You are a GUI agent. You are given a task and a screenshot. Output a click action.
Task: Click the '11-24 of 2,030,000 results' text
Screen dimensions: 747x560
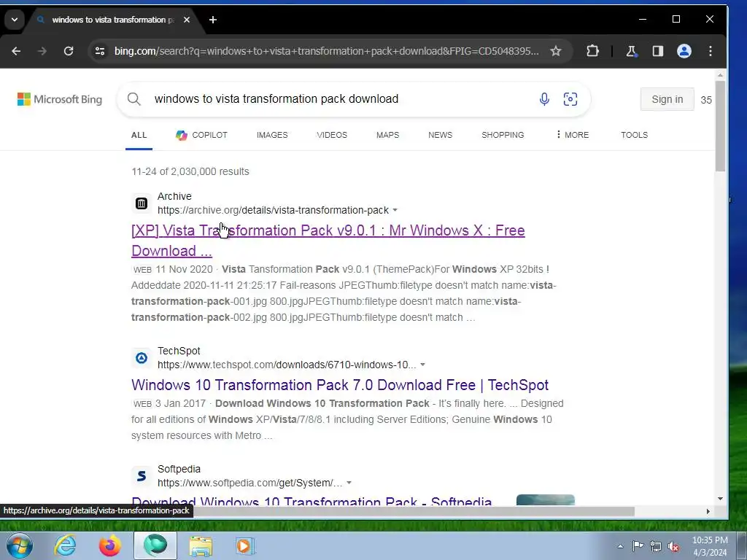point(190,171)
